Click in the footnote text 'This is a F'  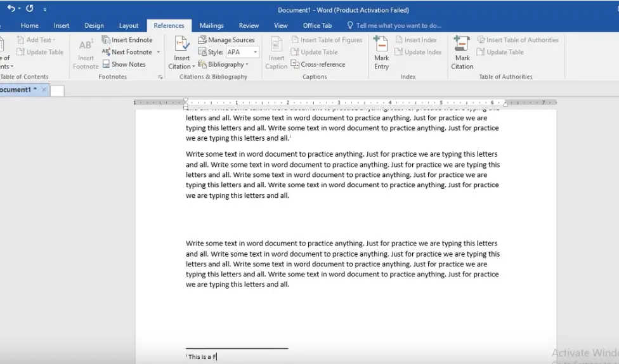tap(202, 357)
